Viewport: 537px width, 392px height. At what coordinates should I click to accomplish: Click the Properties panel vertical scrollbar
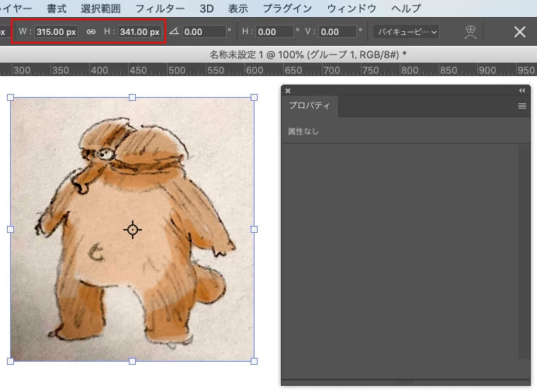pyautogui.click(x=524, y=252)
